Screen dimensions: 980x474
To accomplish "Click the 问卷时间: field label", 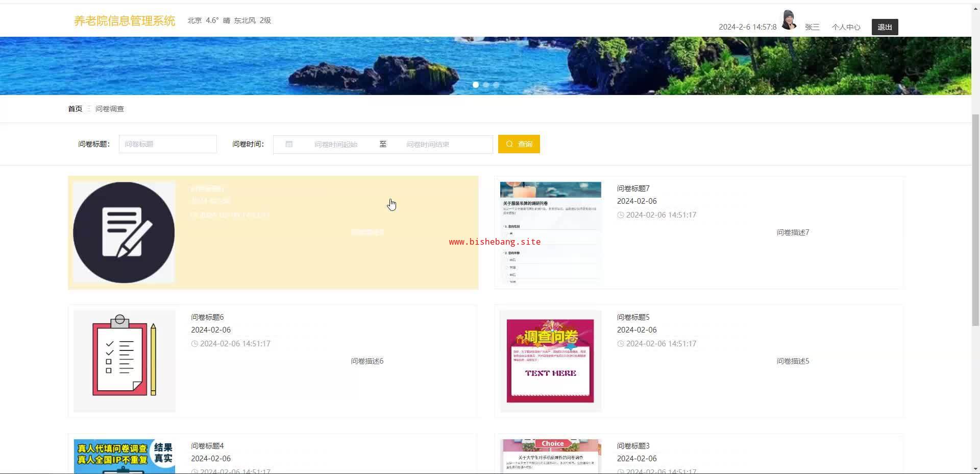I will point(248,144).
